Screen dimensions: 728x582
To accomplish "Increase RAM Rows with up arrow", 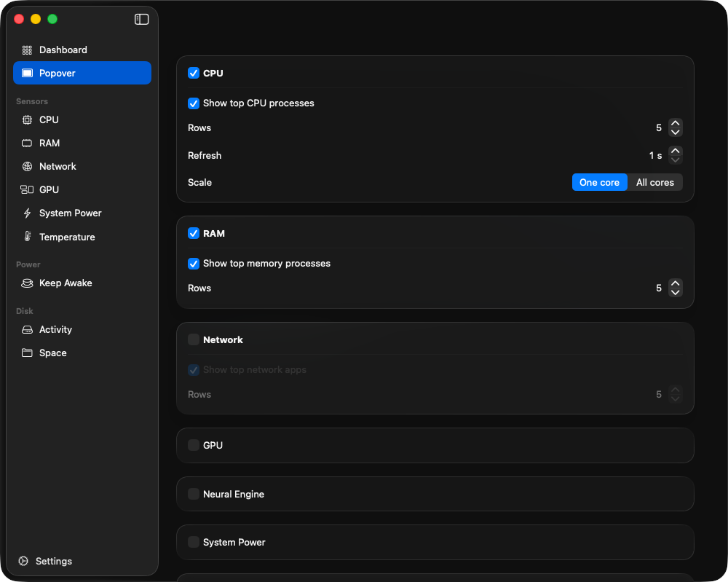I will tap(676, 283).
